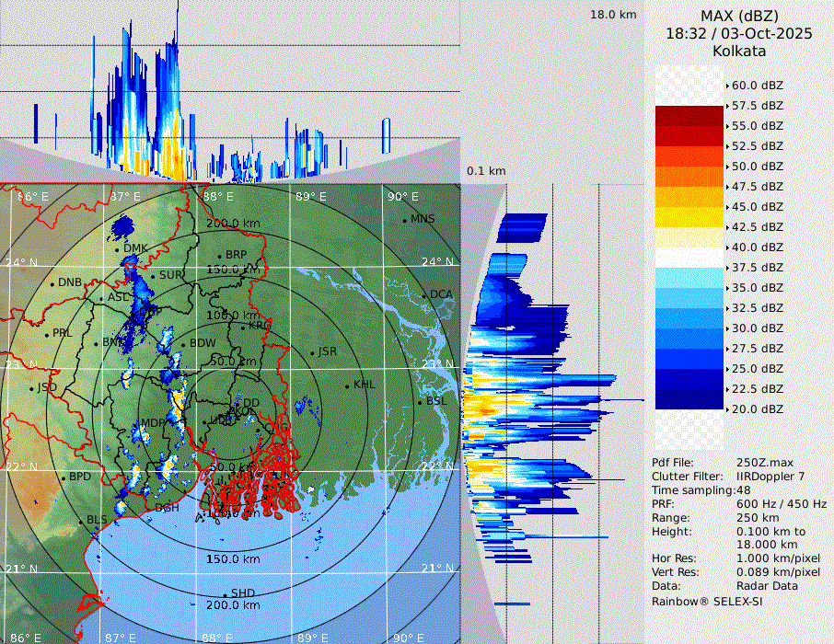Click the MNS station marker on map
This screenshot has height=644, width=834.
(404, 219)
